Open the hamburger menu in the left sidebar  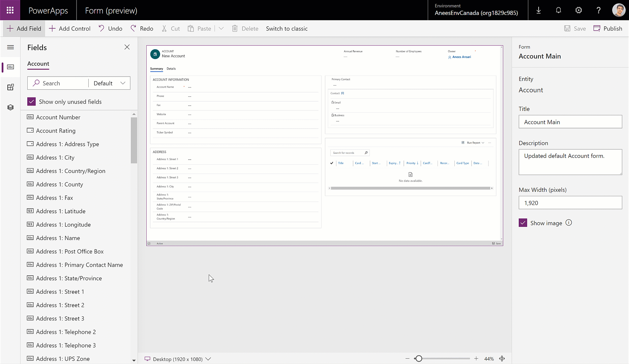(10, 47)
